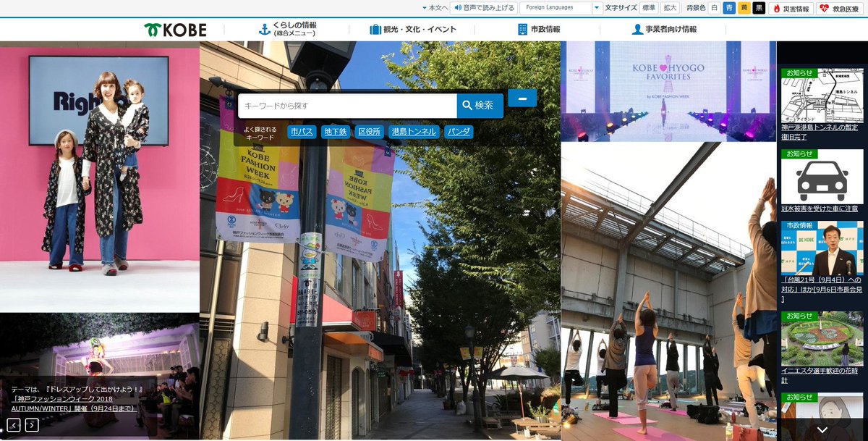This screenshot has width=868, height=441.
Task: Jump to 本文へ main content link
Action: (435, 8)
